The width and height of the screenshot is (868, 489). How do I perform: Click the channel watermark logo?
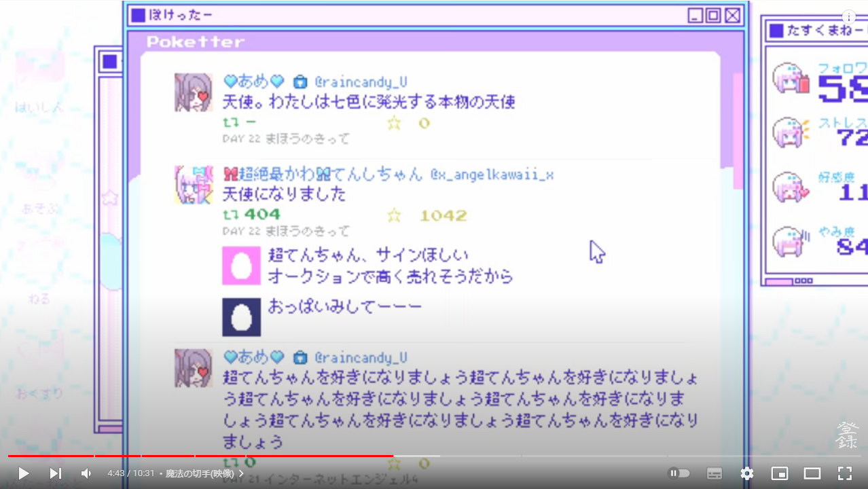coord(847,435)
